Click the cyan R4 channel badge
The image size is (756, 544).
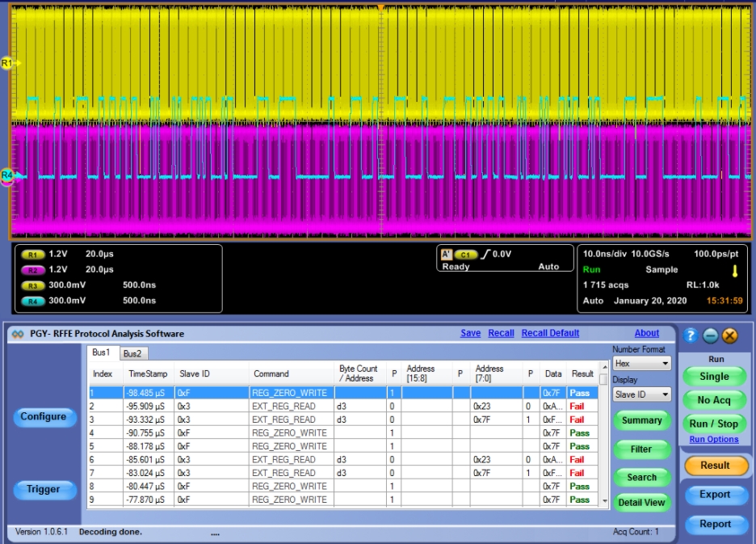coord(33,301)
